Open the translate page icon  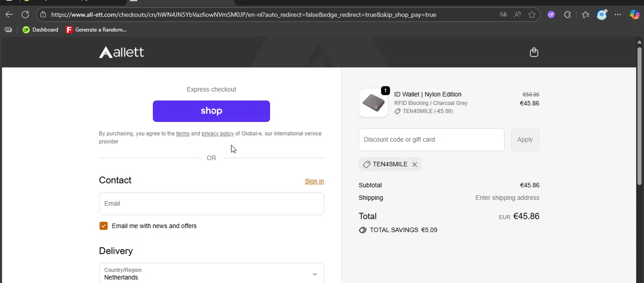click(x=503, y=15)
